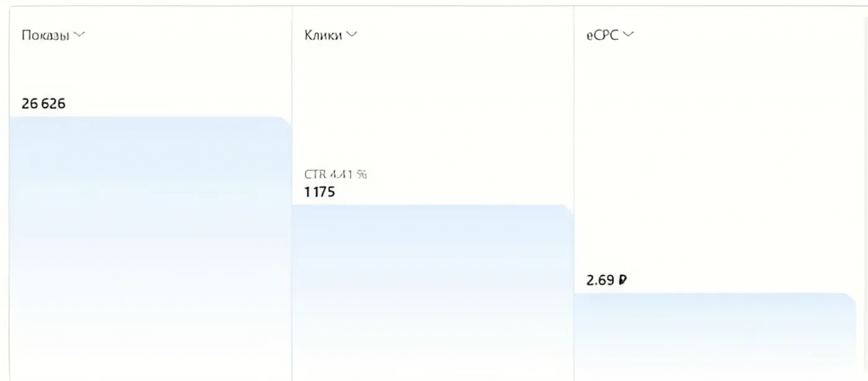The width and height of the screenshot is (868, 381).
Task: Click the CTR 4.41 % label
Action: pyautogui.click(x=336, y=175)
